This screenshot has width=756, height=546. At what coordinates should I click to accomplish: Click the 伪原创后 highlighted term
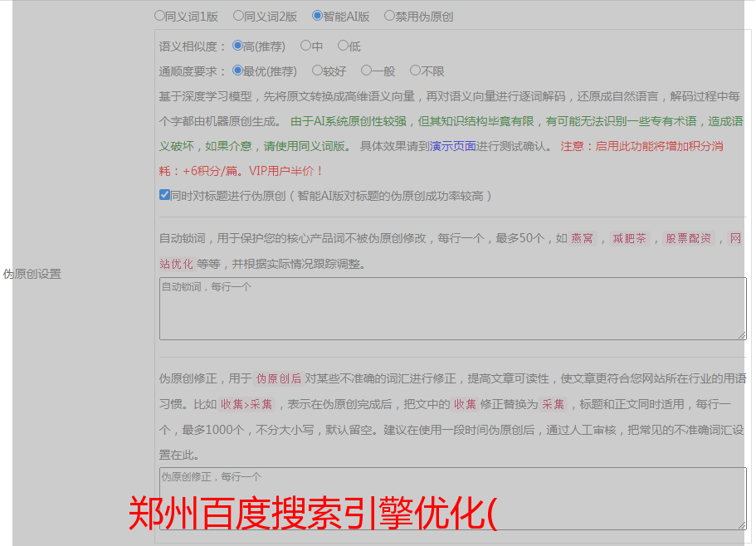278,378
